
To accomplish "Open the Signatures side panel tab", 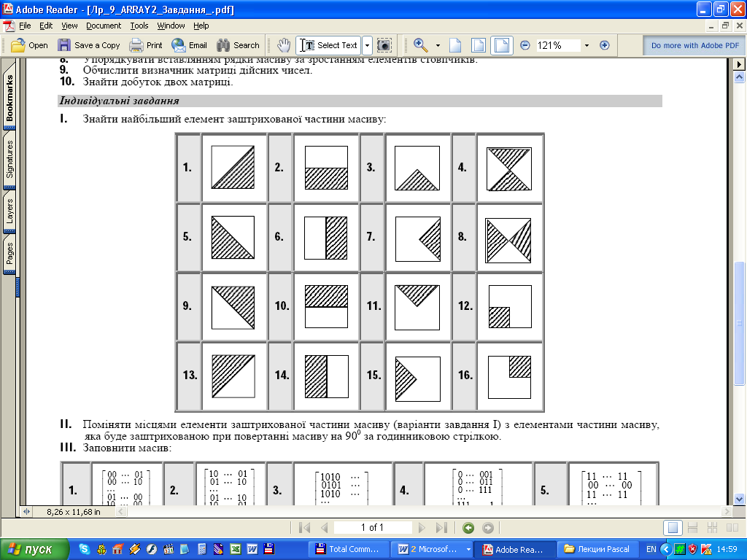I will tap(9, 160).
